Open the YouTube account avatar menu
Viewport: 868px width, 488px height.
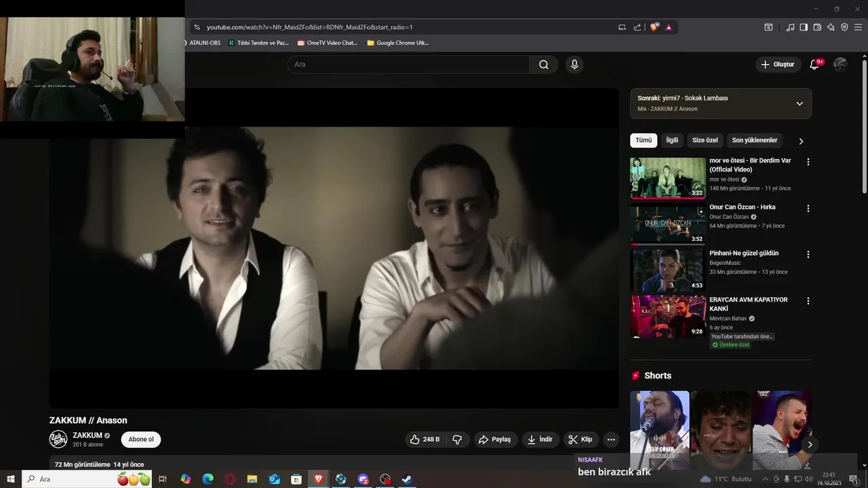(840, 64)
